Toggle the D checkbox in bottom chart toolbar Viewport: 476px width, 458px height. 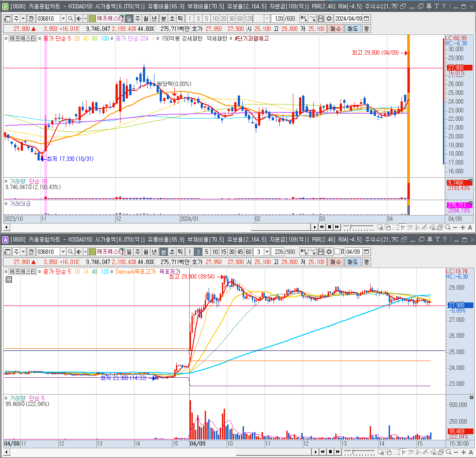pos(337,252)
